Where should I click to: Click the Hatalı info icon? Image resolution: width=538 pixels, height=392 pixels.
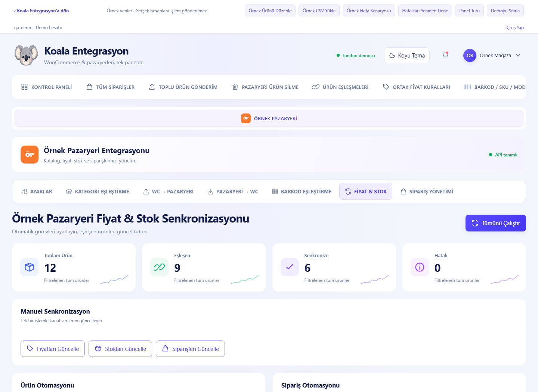point(420,267)
